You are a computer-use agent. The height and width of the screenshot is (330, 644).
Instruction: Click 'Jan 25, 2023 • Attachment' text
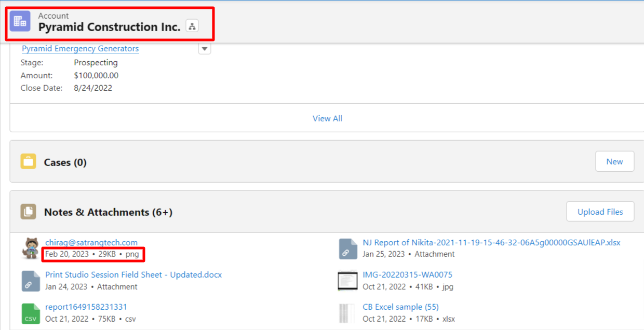click(409, 254)
